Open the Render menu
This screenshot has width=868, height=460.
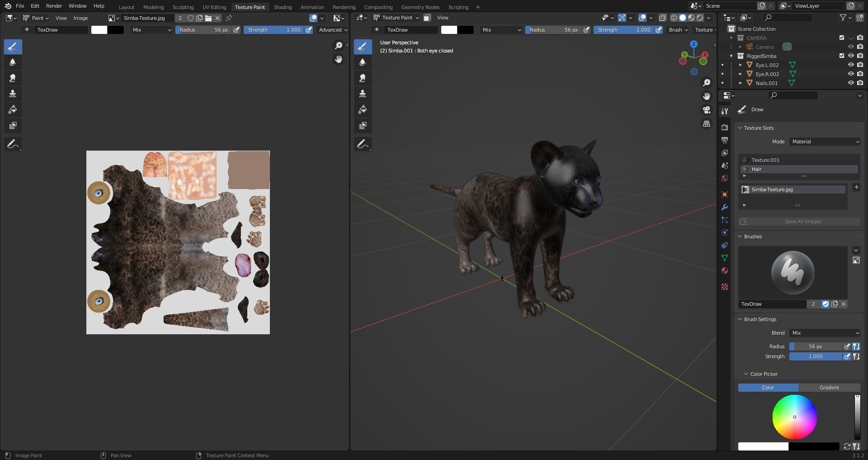tap(54, 6)
